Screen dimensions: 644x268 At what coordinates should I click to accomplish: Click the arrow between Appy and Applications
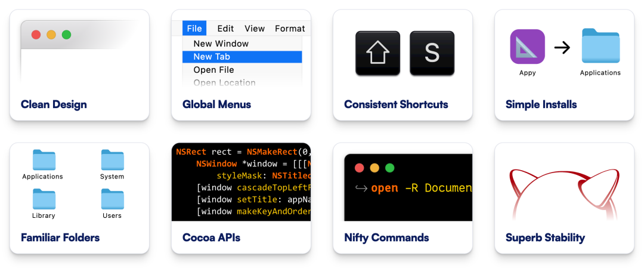click(x=562, y=48)
